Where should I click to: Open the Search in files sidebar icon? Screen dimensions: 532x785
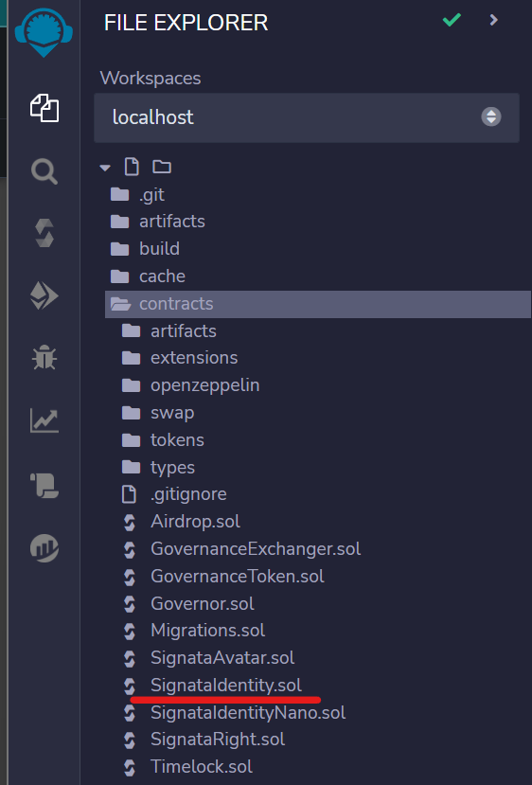pos(44,171)
